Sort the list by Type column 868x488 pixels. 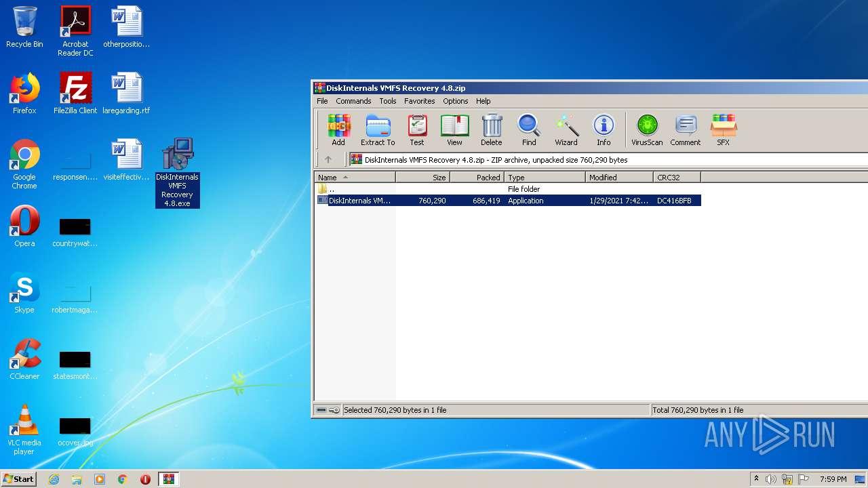click(x=545, y=178)
